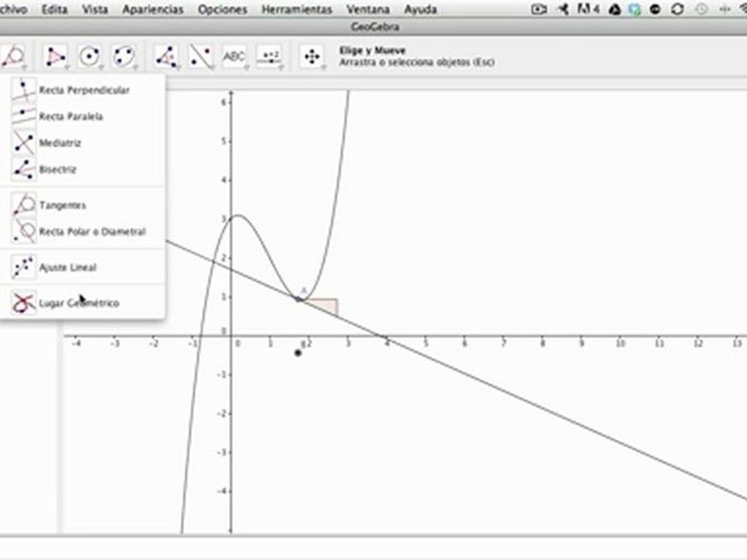Click the Lugar Geométrico icon
This screenshot has height=560, width=747.
click(x=23, y=303)
